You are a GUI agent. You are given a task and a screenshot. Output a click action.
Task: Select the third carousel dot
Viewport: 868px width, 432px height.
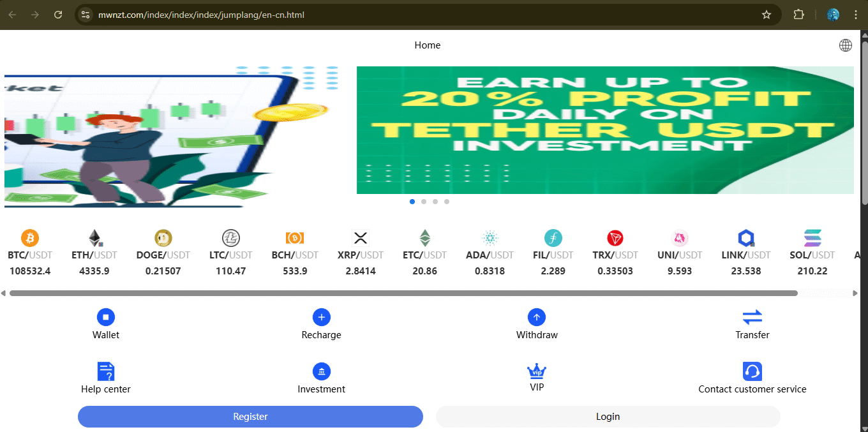click(x=435, y=202)
